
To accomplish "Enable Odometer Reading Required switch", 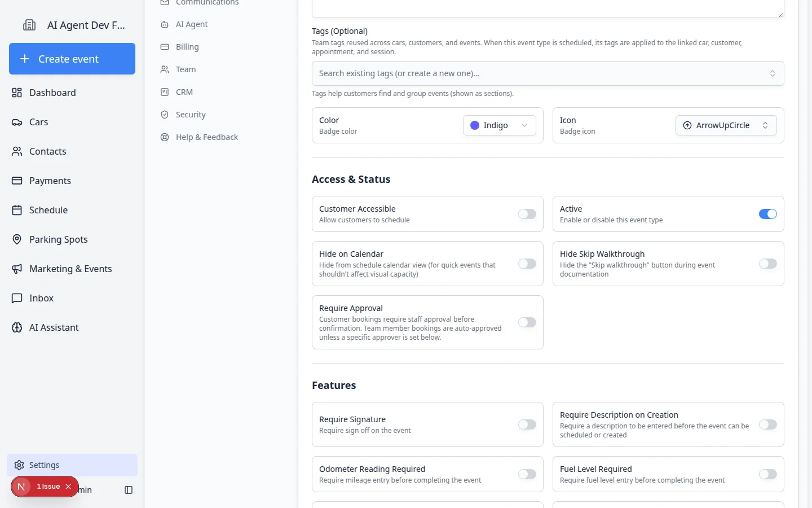I will pos(527,474).
